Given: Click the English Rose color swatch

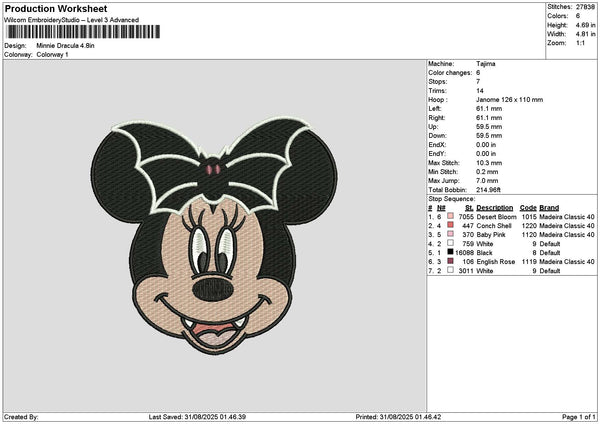Looking at the screenshot, I should [450, 261].
